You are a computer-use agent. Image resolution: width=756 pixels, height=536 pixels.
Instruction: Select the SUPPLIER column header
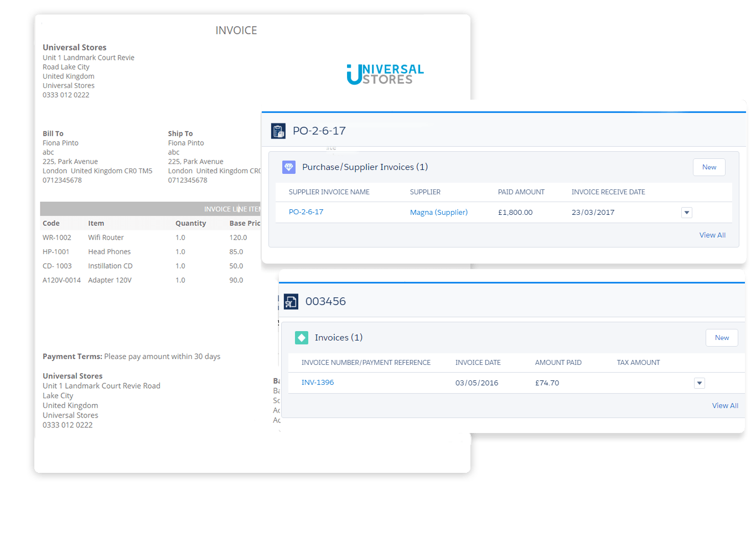[x=425, y=192]
